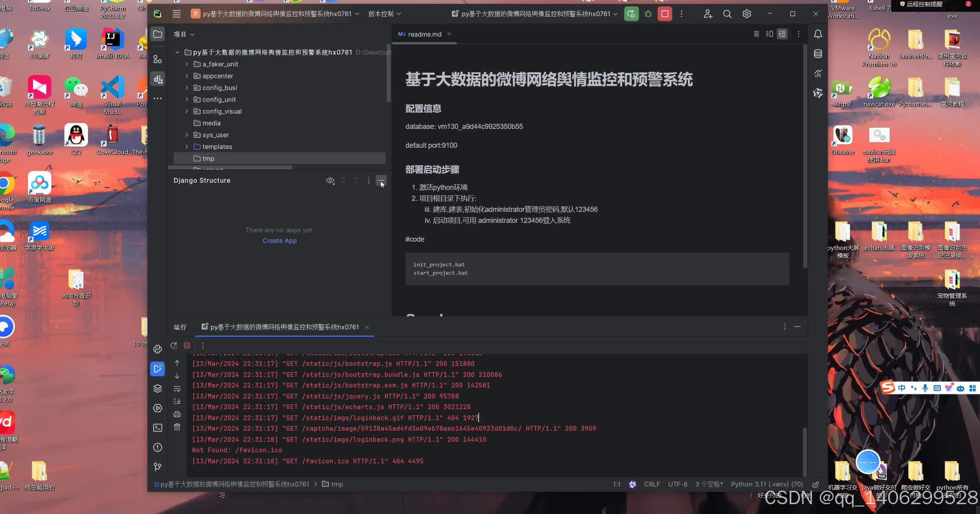This screenshot has width=980, height=514.
Task: Open the Terminal tool window icon
Action: point(157,428)
